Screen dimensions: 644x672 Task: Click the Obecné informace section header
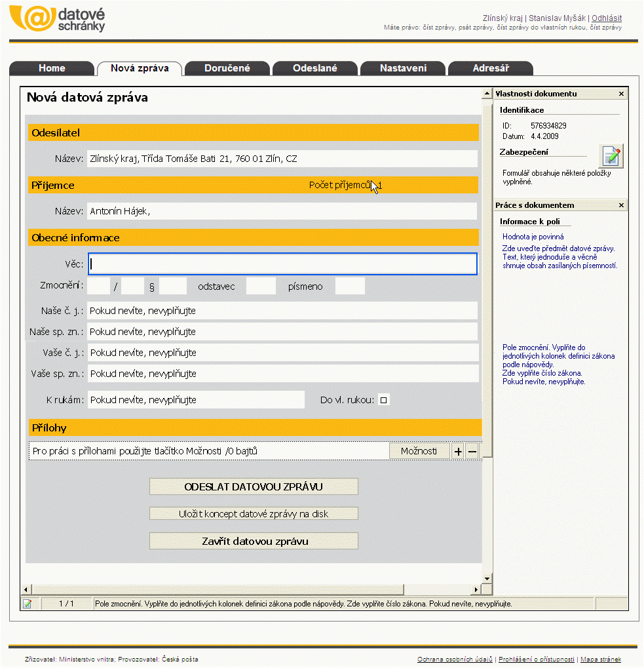coord(253,237)
